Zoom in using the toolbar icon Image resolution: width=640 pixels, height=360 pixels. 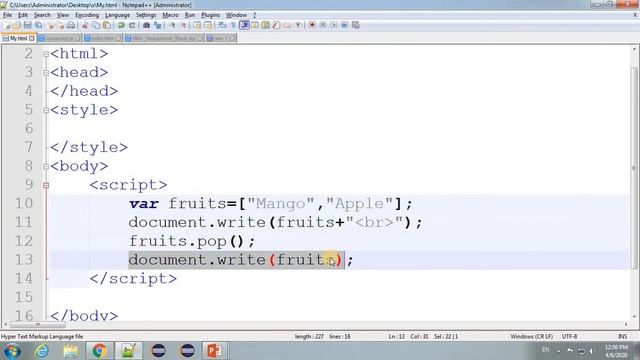coord(173,25)
